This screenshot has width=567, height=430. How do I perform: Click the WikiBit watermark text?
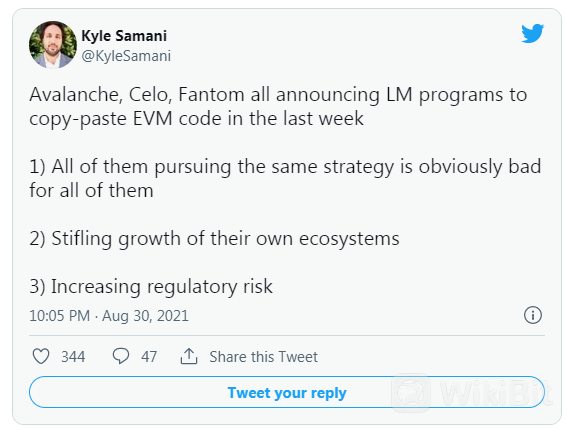496,393
